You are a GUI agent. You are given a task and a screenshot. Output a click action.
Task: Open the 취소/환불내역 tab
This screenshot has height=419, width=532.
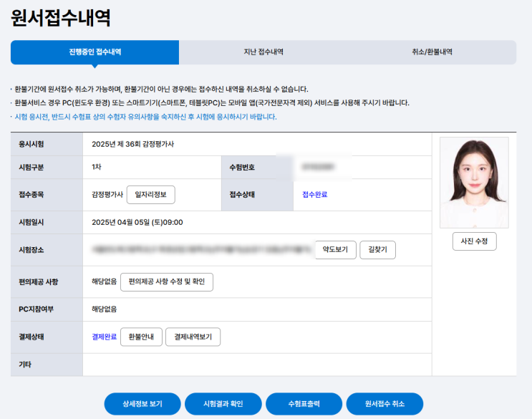[x=432, y=52]
